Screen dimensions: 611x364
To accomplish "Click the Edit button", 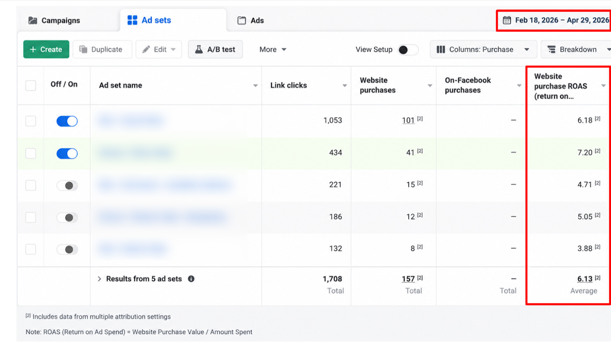I will pyautogui.click(x=159, y=49).
